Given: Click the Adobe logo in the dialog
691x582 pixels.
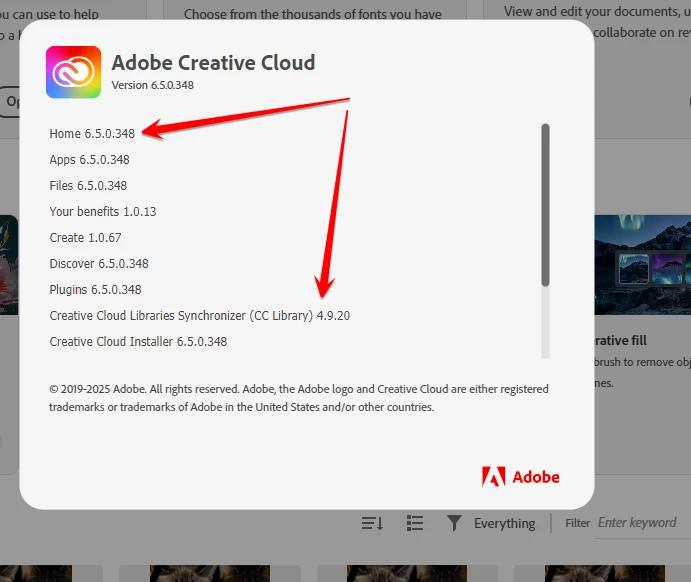Looking at the screenshot, I should [x=520, y=477].
